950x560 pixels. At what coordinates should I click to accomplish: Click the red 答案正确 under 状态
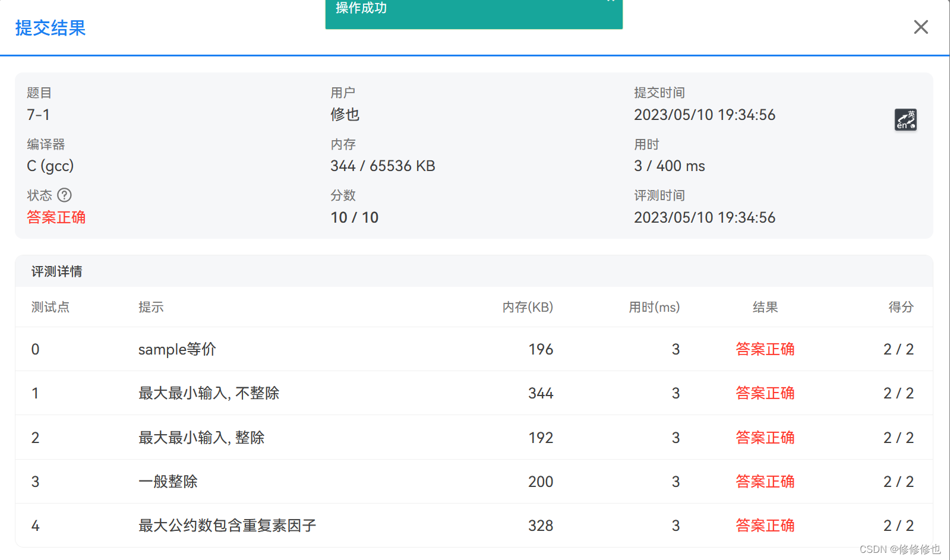pos(56,217)
